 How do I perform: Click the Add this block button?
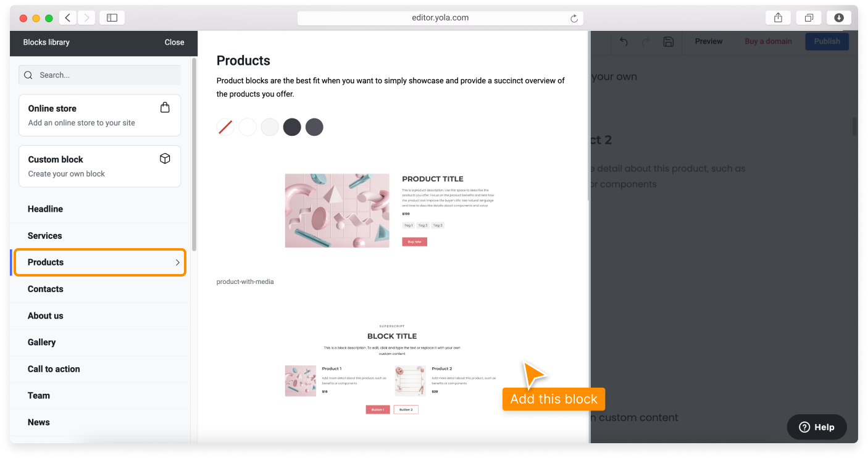click(x=553, y=399)
